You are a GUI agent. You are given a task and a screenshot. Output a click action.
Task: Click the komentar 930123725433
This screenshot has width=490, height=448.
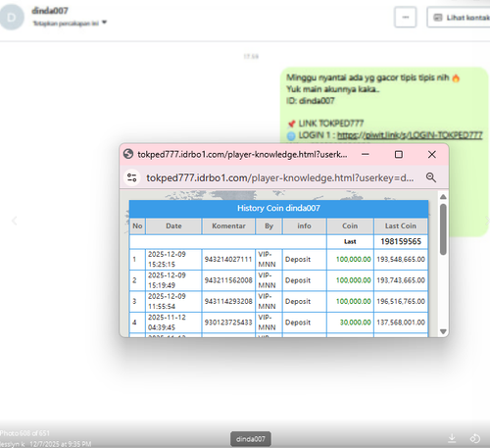point(228,323)
